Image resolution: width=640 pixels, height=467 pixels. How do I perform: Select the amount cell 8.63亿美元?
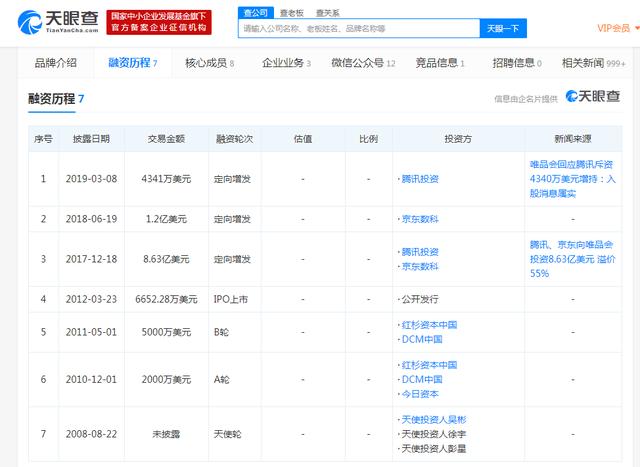(166, 259)
